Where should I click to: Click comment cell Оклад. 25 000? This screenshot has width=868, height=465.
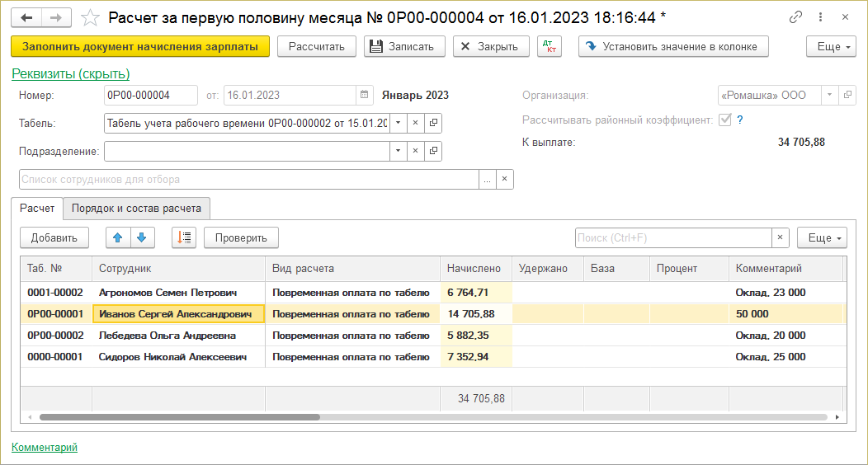tap(786, 357)
